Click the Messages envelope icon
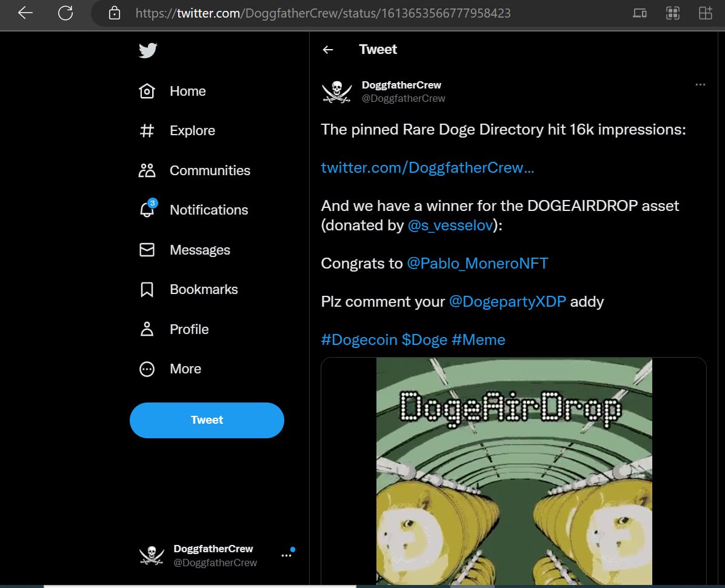The height and width of the screenshot is (588, 725). tap(147, 250)
